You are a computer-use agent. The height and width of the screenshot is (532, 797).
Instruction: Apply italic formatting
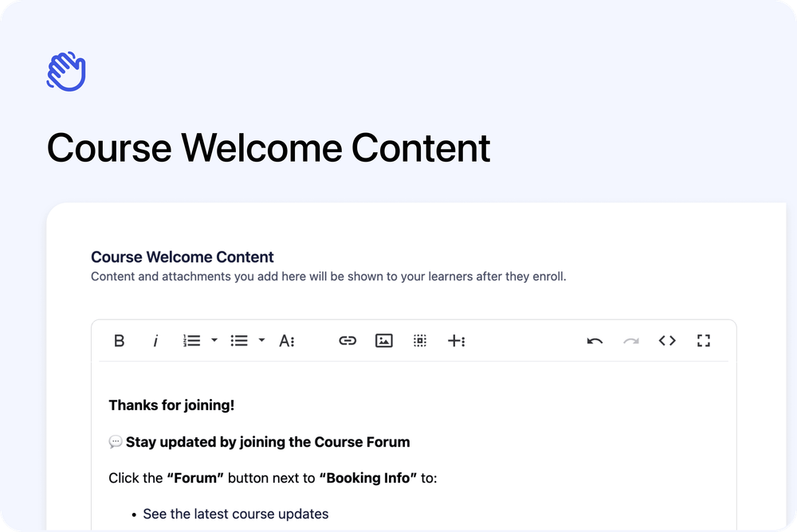[155, 340]
